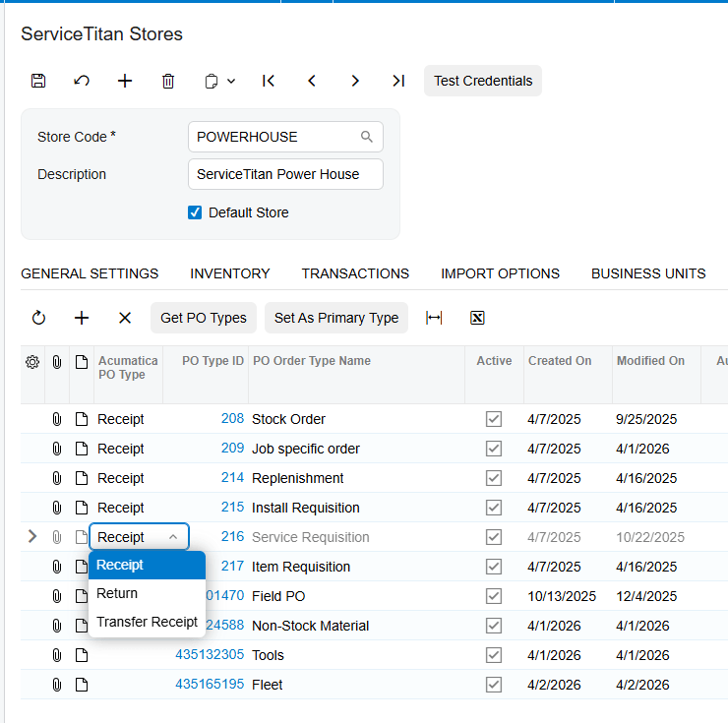This screenshot has height=723, width=728.
Task: Click the Undo arrow icon
Action: coord(82,81)
